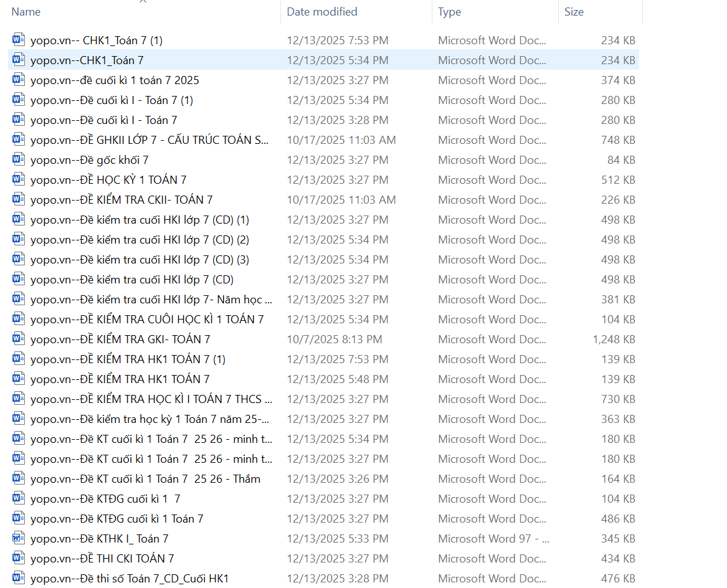Choose ĐỀ KIỂM TRA CUÔI HỌC KÌ 1 TOÁN 7
The image size is (727, 588).
click(147, 320)
